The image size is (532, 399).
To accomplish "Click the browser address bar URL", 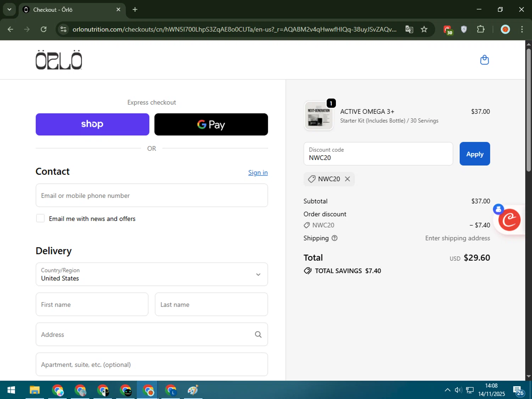I will 234,29.
